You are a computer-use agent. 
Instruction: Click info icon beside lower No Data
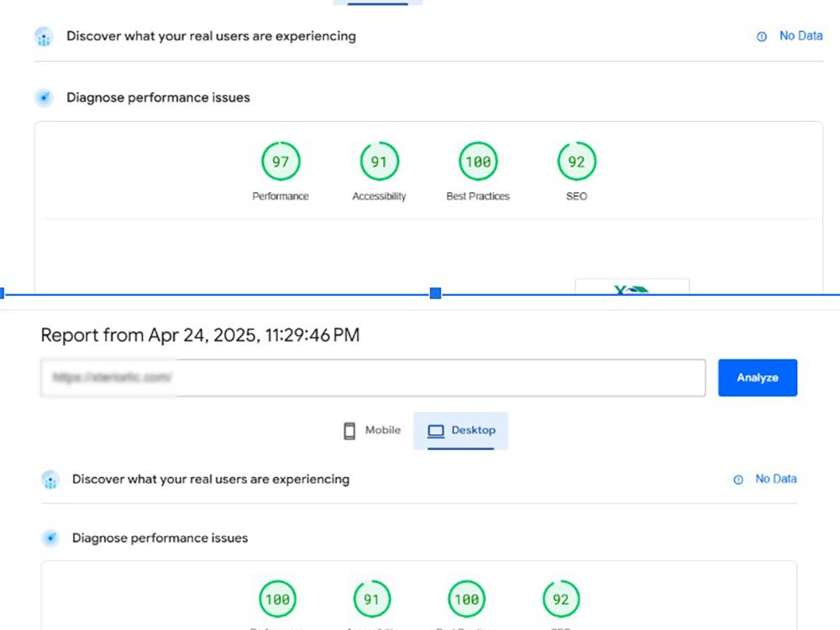tap(738, 480)
